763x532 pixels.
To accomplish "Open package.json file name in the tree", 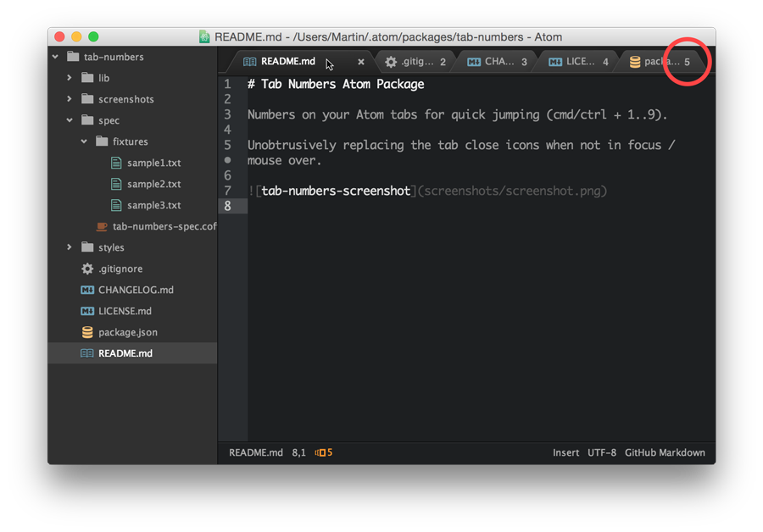I will tap(127, 333).
